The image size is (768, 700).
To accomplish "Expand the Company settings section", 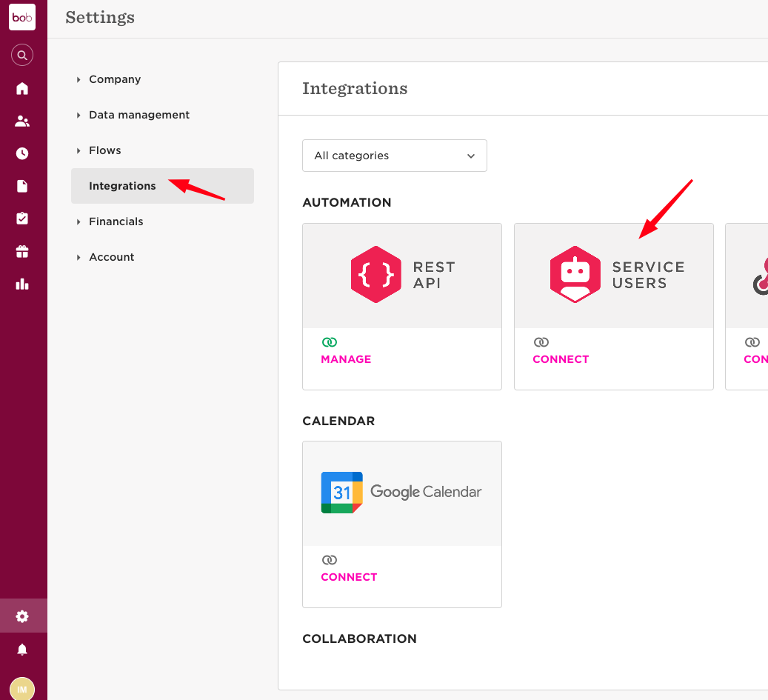I will coord(115,79).
